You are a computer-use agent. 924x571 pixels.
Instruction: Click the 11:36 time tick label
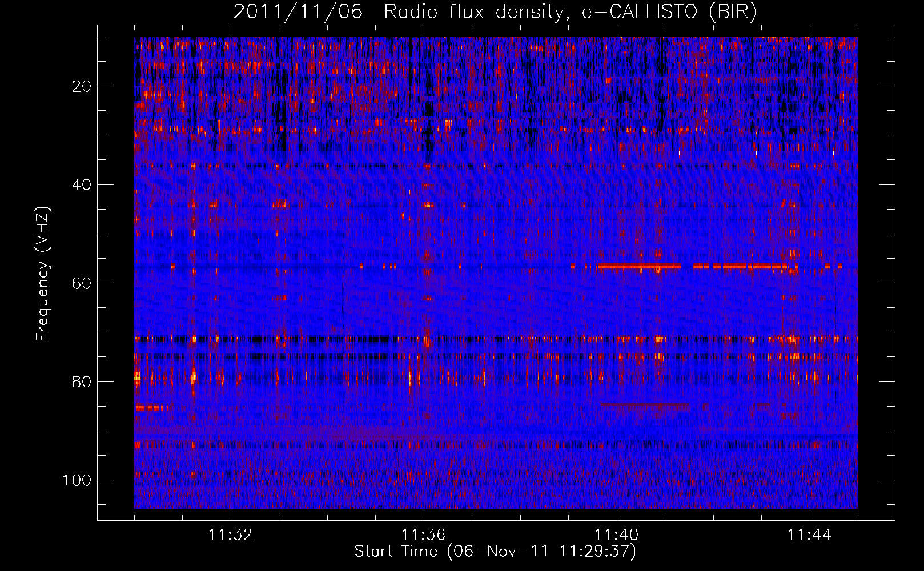point(424,535)
